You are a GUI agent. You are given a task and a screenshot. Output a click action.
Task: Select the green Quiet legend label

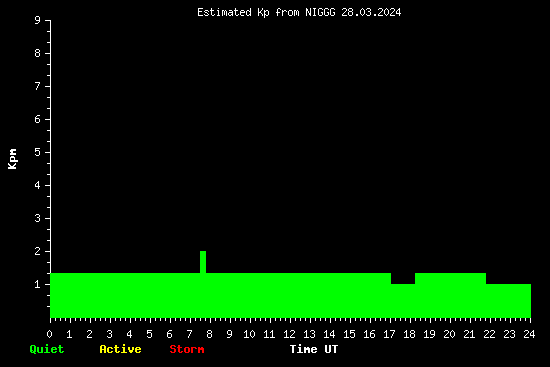[x=47, y=349]
